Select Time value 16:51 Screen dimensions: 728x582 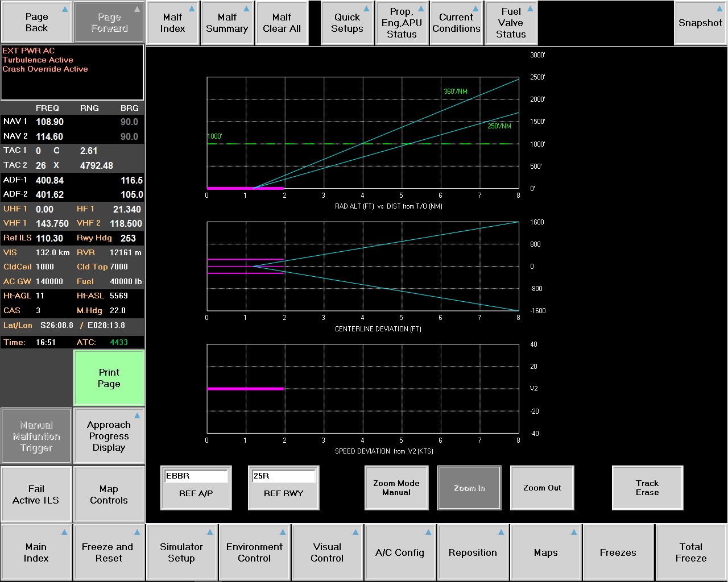pos(45,342)
